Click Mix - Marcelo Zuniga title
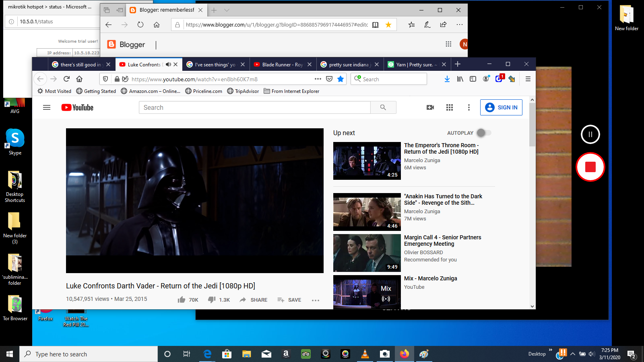The width and height of the screenshot is (644, 362). point(431,278)
